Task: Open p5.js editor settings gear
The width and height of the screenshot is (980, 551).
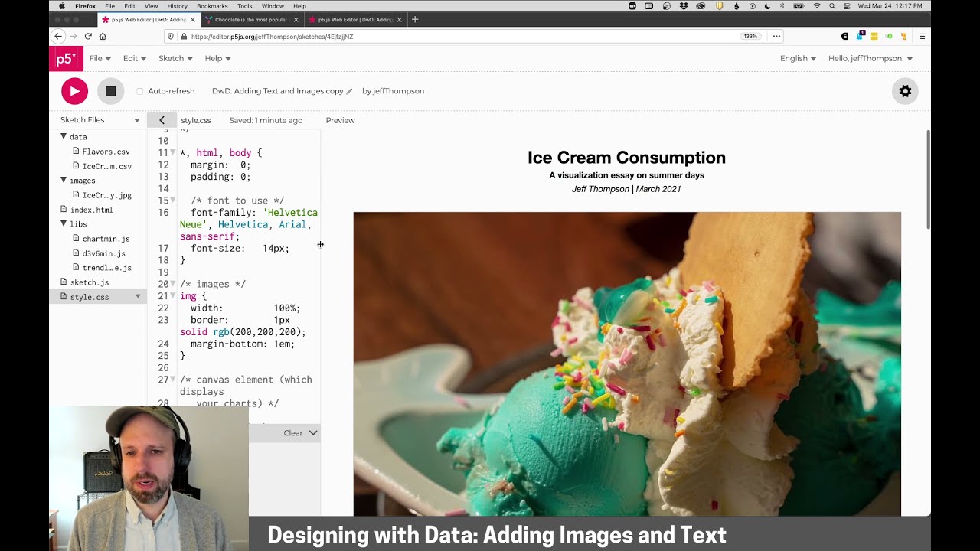Action: point(905,91)
